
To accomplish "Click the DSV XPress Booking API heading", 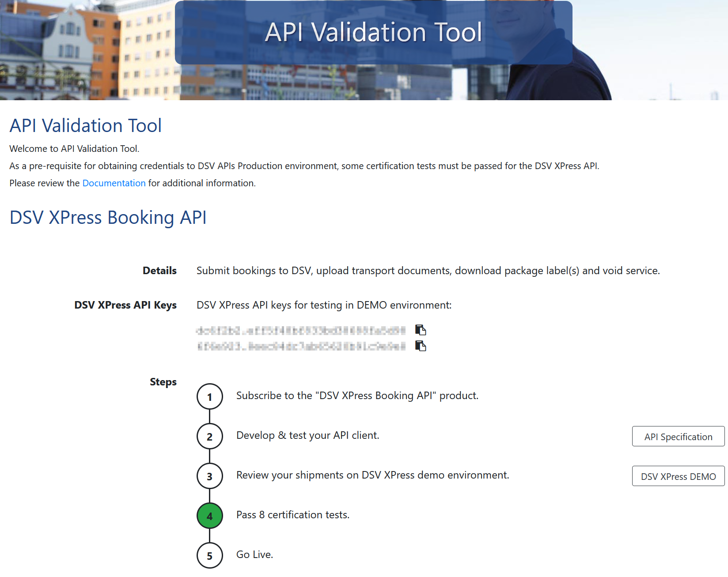I will [108, 218].
